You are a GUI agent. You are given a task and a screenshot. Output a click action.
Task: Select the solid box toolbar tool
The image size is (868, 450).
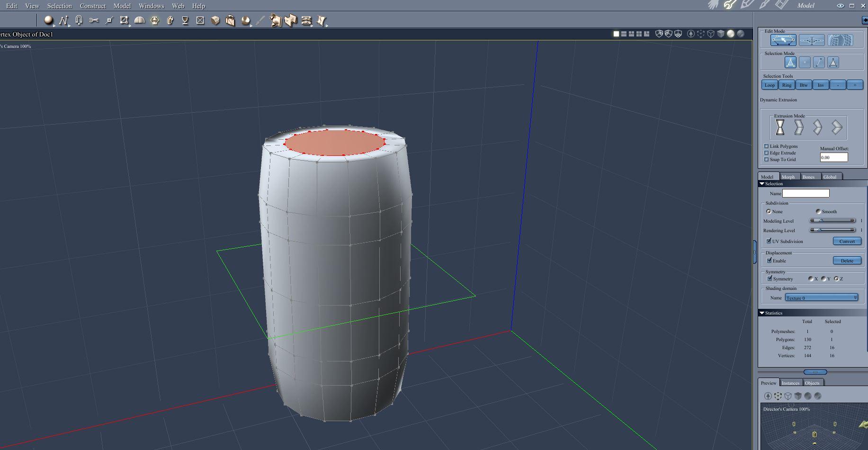[215, 20]
